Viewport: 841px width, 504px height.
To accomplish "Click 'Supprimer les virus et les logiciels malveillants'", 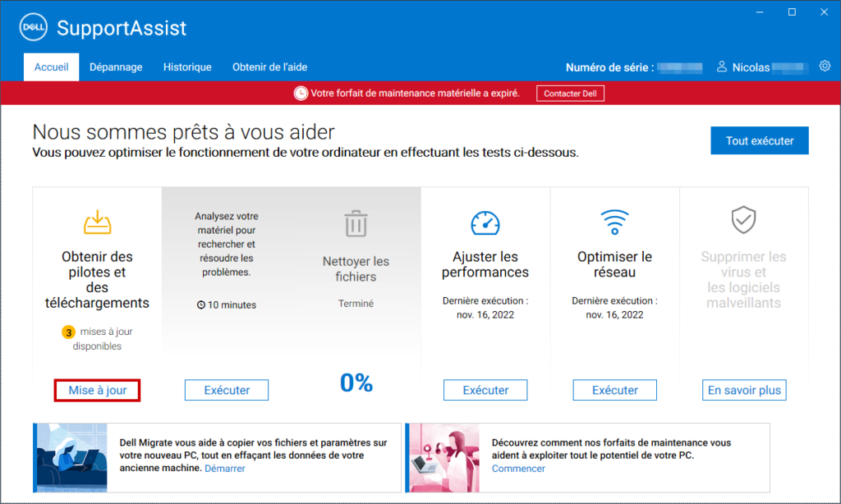I will 744,279.
